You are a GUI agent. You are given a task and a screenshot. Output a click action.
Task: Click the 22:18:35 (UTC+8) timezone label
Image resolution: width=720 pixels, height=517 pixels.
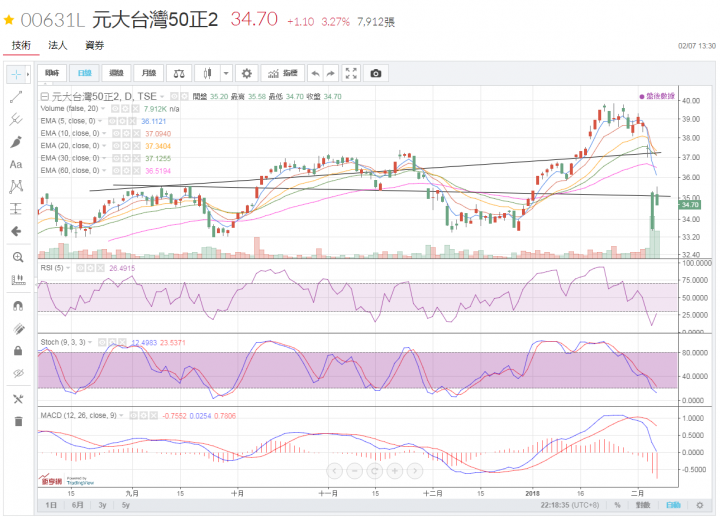[569, 505]
